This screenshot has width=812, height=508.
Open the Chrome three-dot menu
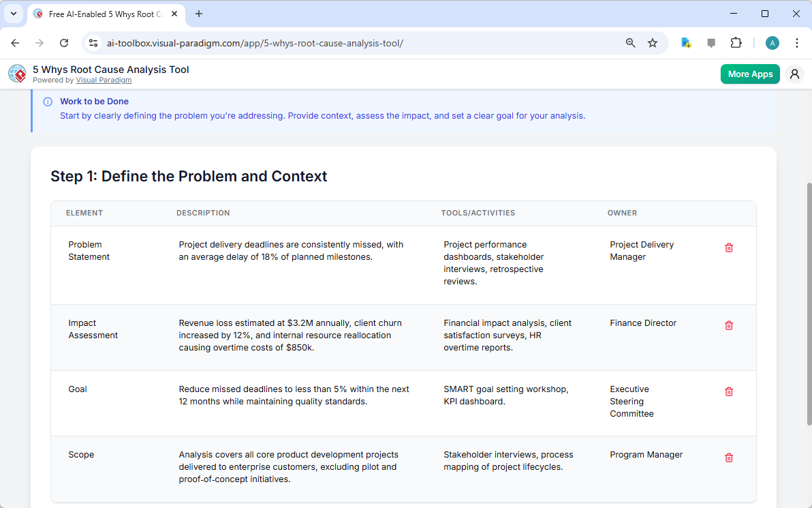[797, 42]
